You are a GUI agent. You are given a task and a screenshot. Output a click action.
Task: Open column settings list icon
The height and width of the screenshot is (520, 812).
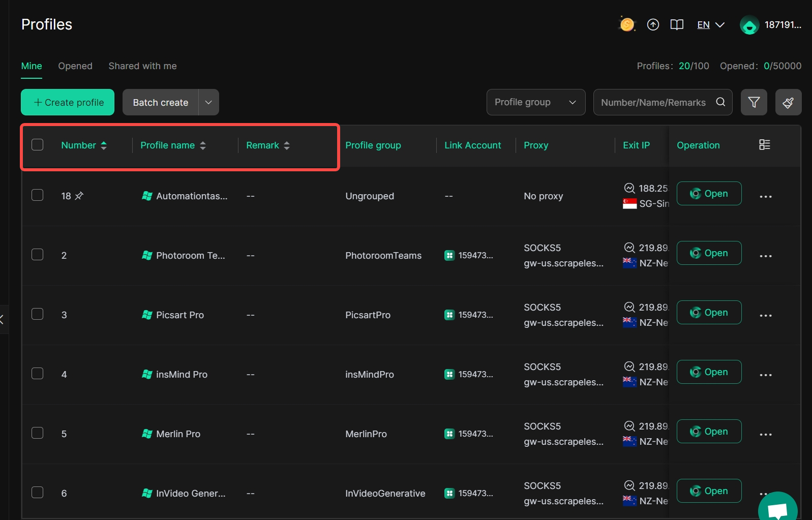pyautogui.click(x=765, y=145)
